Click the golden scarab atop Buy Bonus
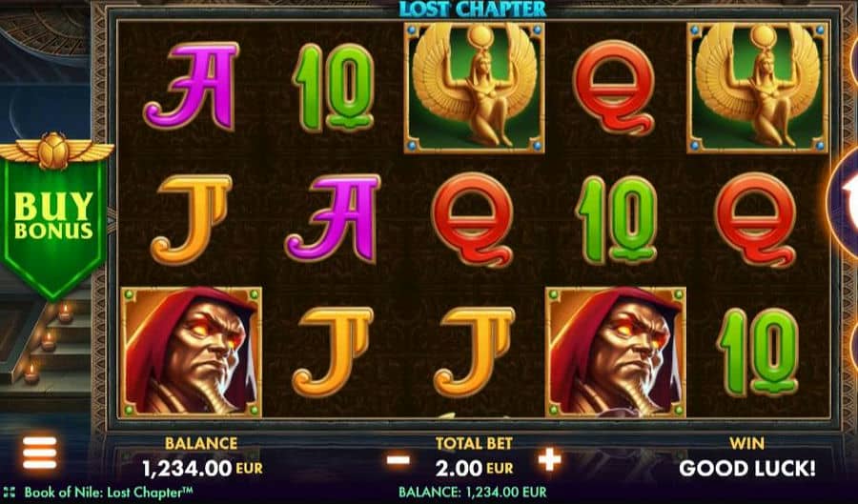The height and width of the screenshot is (504, 858). (x=53, y=151)
